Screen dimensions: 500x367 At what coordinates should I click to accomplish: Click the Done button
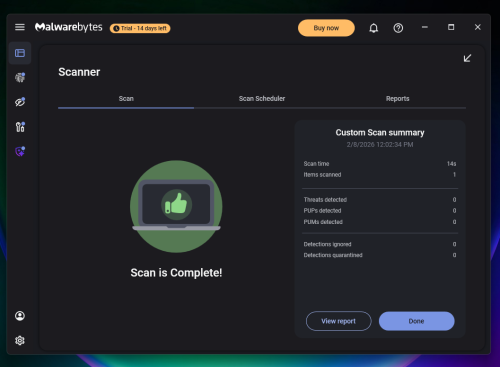(x=416, y=321)
